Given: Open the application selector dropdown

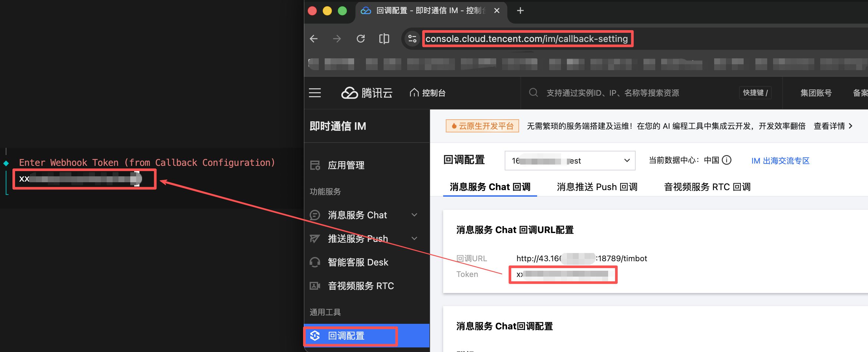Looking at the screenshot, I should tap(570, 161).
